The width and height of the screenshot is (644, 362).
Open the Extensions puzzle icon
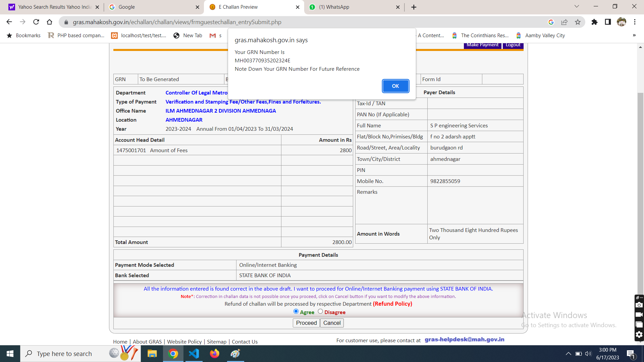click(594, 22)
